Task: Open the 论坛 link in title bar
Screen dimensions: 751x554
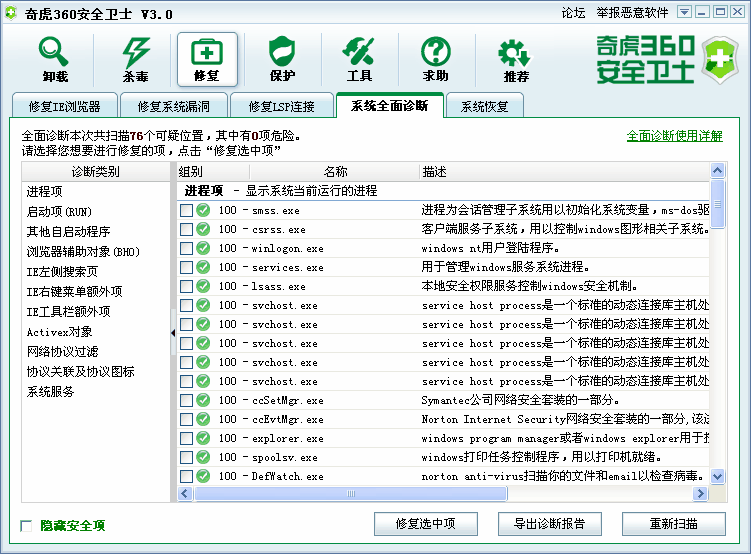Action: click(573, 12)
